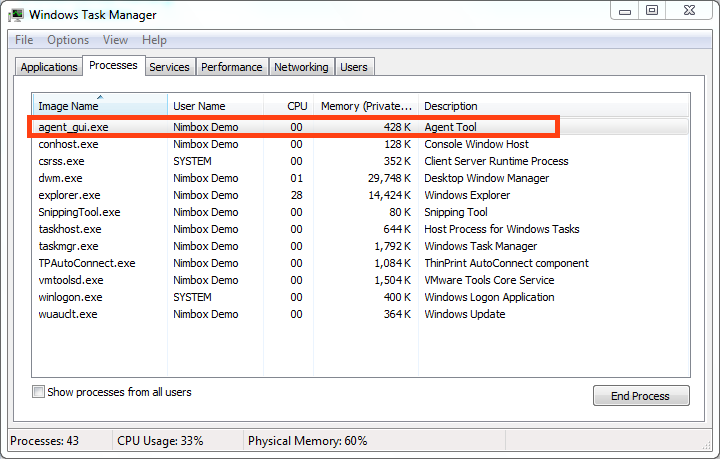Sort by CPU column header
This screenshot has height=459, width=720.
288,106
